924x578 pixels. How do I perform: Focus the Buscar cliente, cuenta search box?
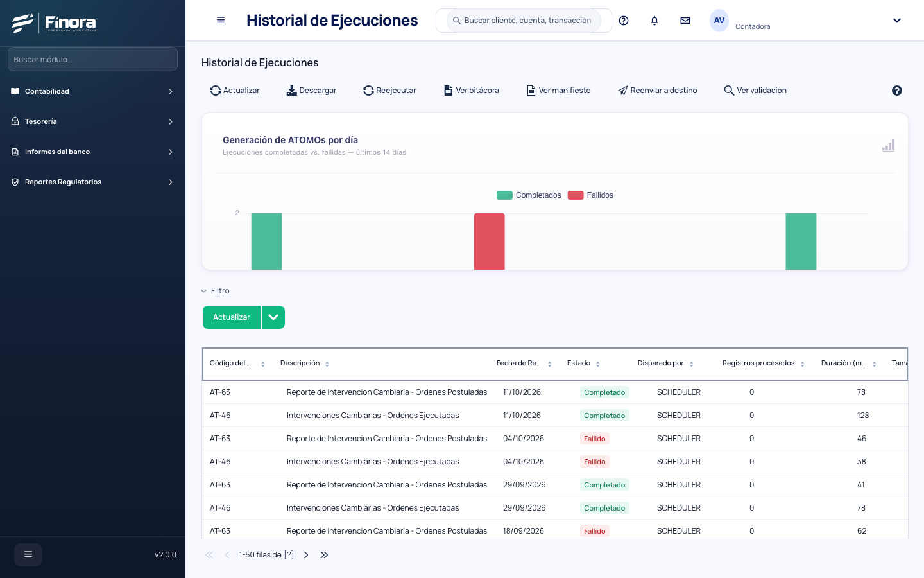pyautogui.click(x=524, y=21)
